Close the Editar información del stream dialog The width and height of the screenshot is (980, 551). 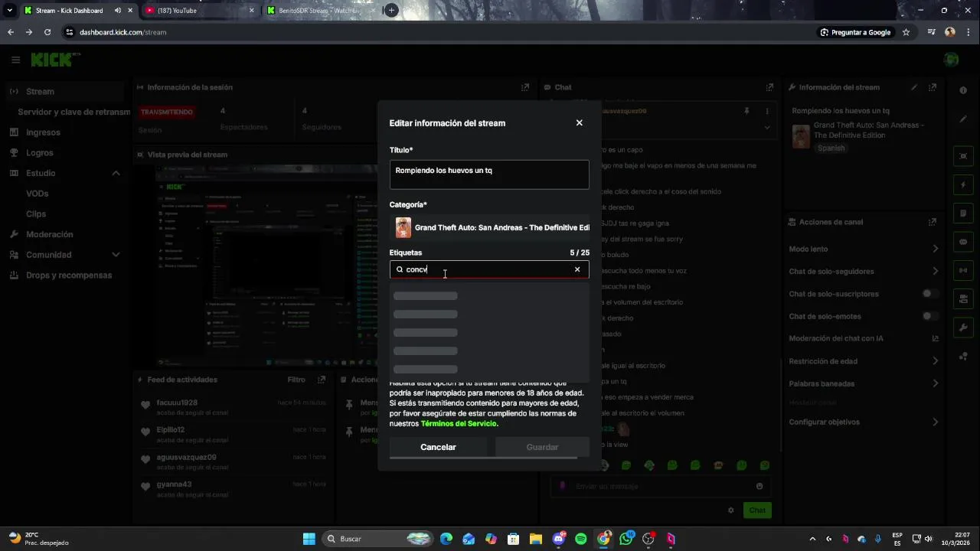pos(579,122)
